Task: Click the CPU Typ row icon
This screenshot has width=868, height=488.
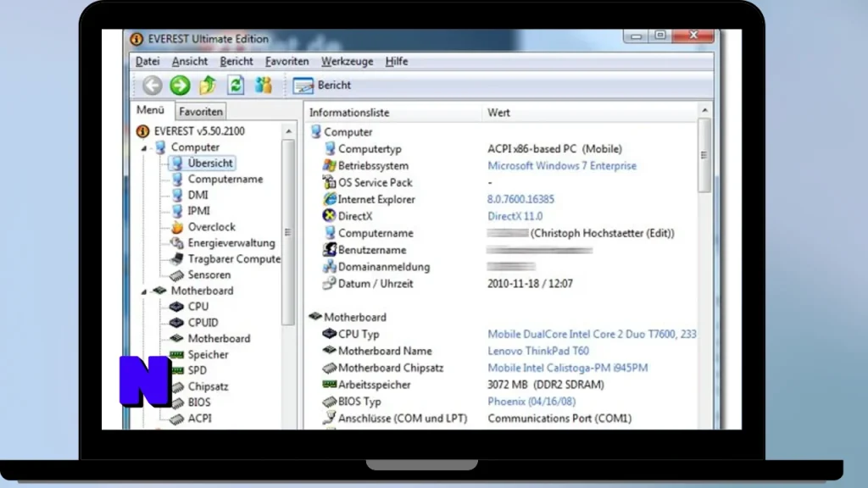Action: (x=330, y=334)
